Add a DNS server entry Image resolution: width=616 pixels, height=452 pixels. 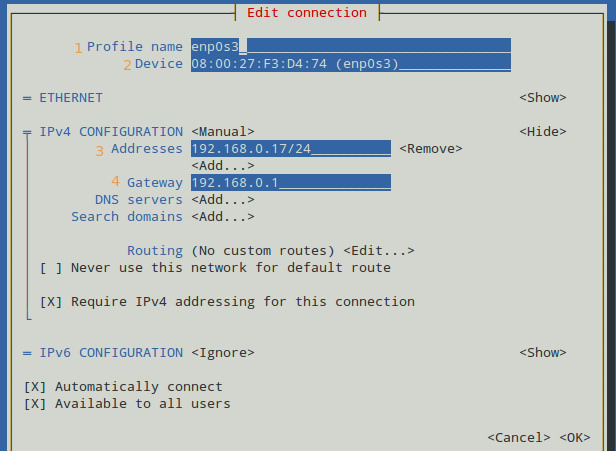coord(223,200)
